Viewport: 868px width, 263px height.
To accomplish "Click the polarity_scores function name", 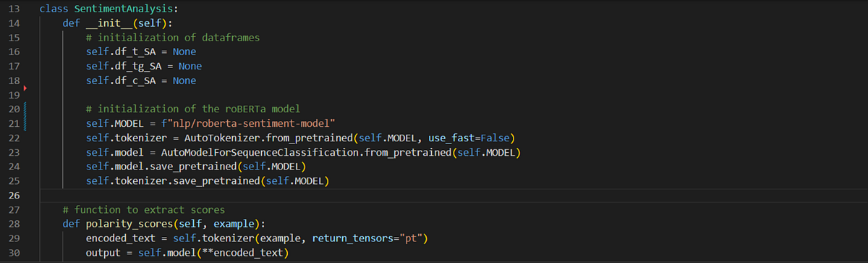I will [x=131, y=224].
